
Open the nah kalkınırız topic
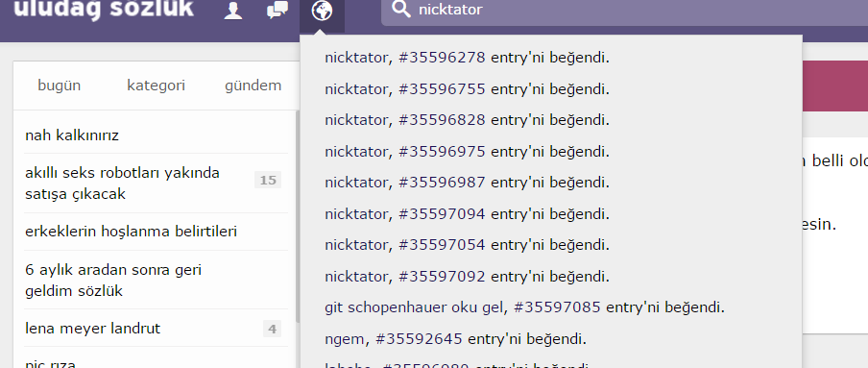click(x=72, y=135)
